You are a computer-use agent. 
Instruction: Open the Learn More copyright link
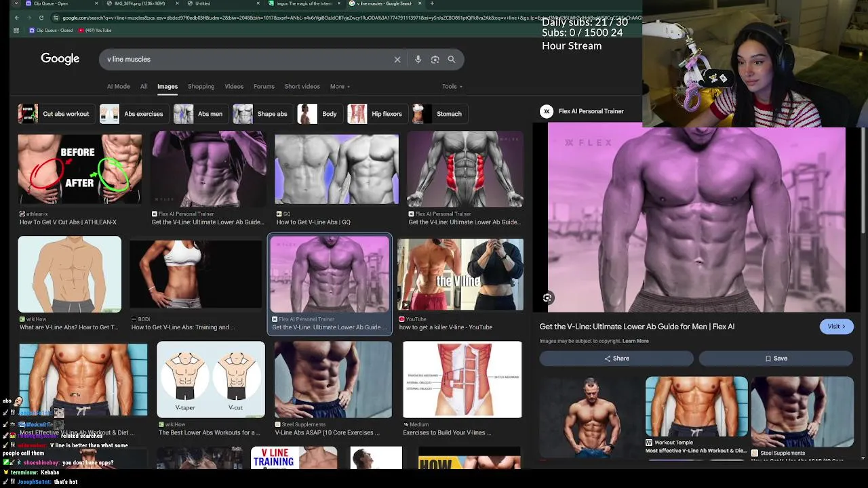click(x=635, y=341)
